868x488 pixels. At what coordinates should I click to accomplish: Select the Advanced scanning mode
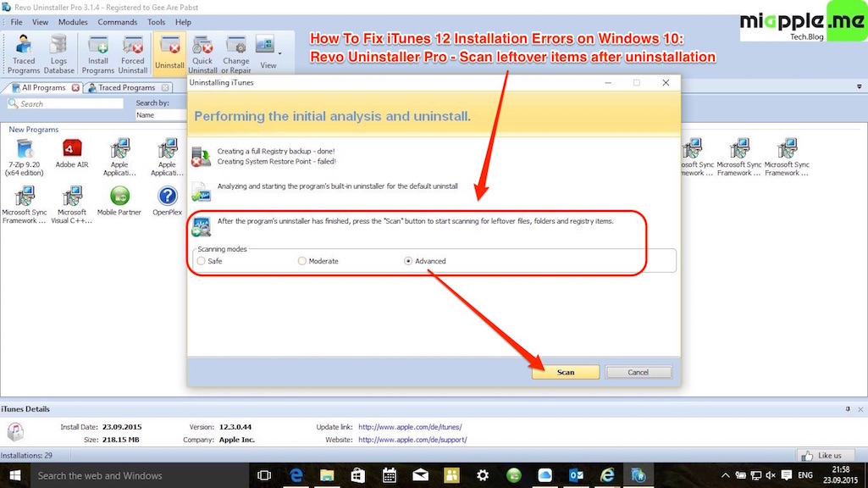(408, 261)
